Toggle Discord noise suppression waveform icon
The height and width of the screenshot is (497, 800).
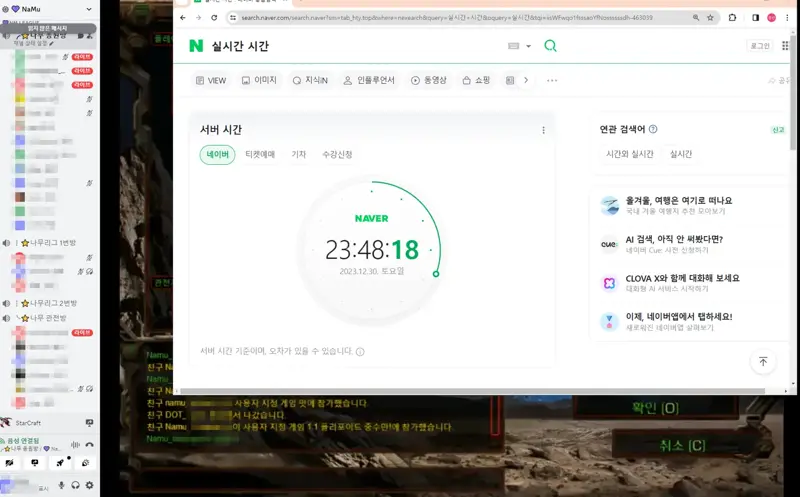[76, 444]
